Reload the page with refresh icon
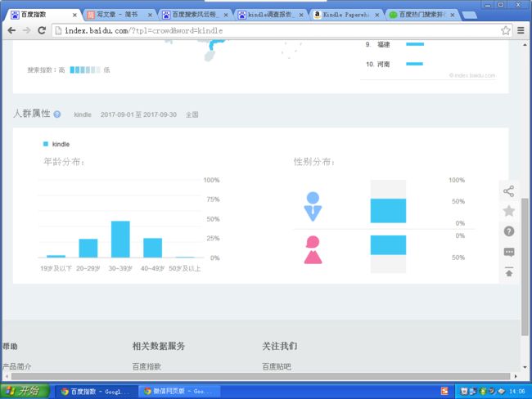 tap(42, 30)
